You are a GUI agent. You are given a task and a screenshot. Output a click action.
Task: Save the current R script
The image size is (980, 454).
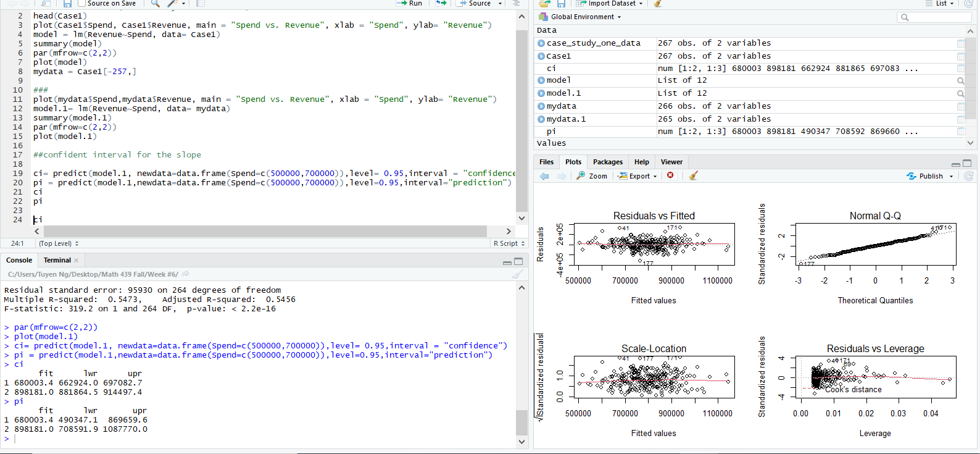pos(67,4)
